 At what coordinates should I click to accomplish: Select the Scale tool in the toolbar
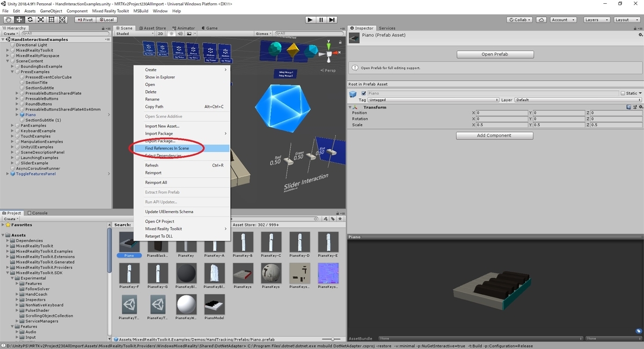click(x=41, y=20)
